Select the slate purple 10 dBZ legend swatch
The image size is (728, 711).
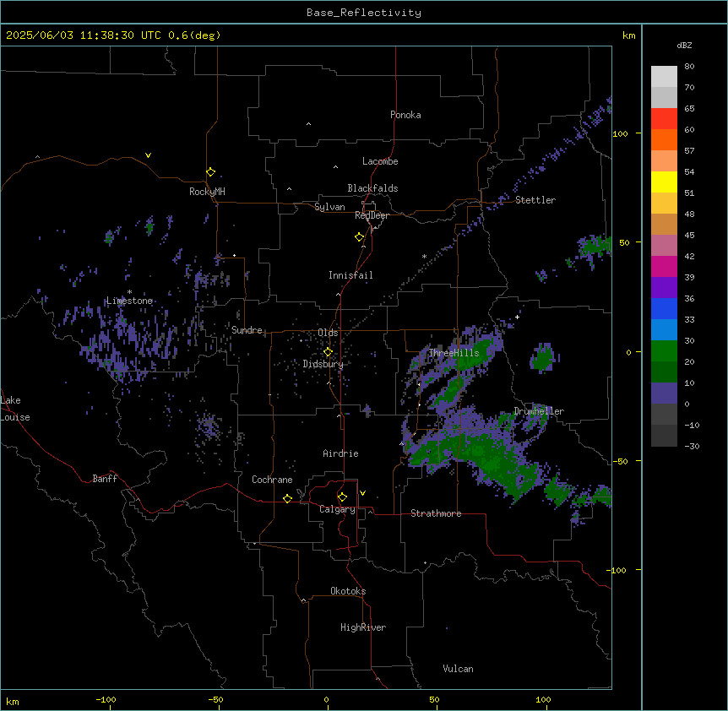point(664,393)
